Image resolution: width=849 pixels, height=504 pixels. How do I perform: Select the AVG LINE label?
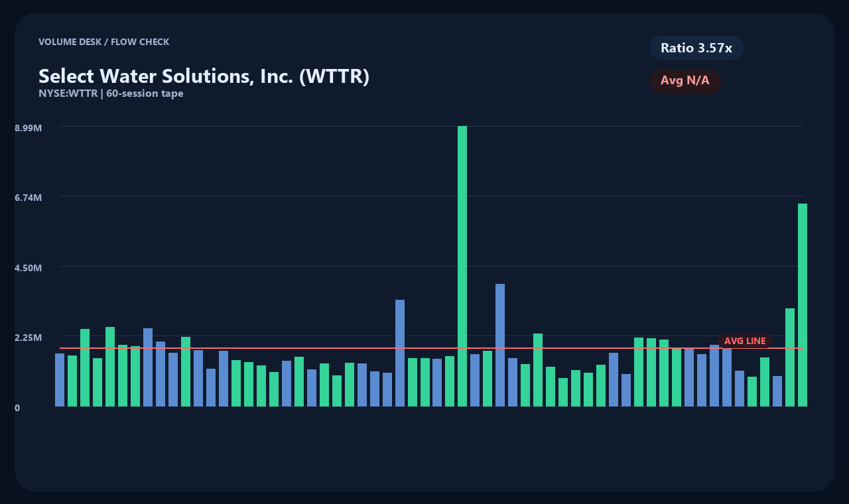pyautogui.click(x=745, y=341)
